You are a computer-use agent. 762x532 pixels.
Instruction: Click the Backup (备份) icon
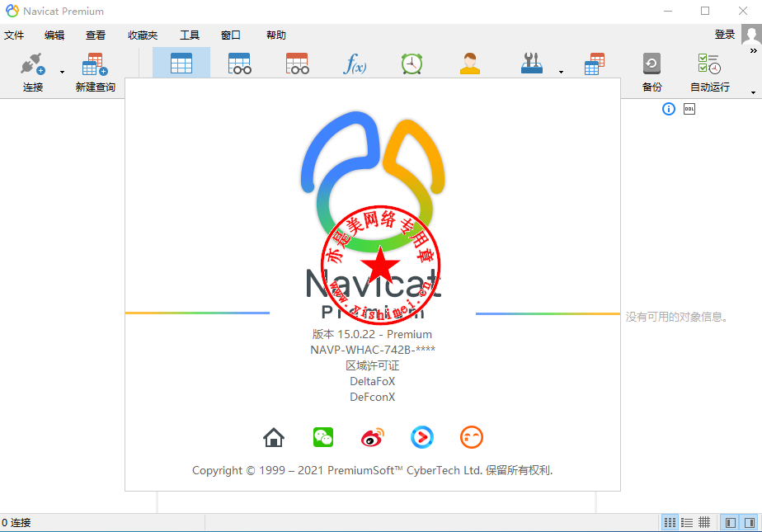(651, 64)
